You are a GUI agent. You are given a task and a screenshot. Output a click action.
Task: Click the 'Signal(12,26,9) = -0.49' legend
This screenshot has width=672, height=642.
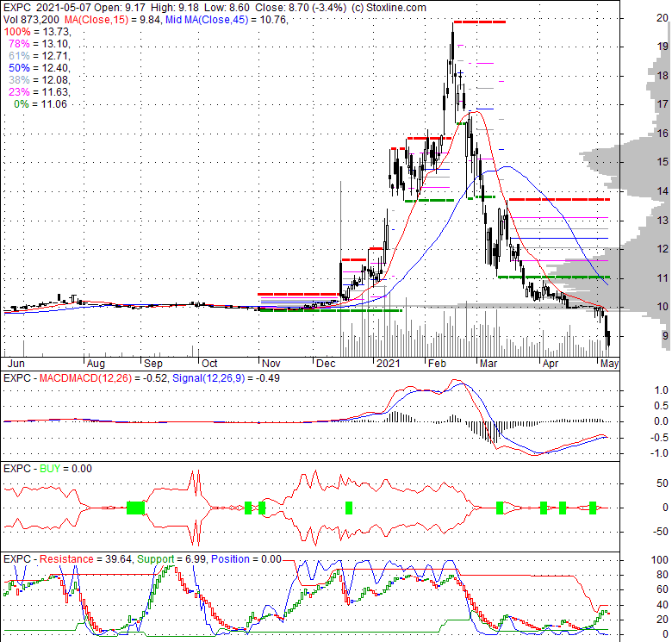tap(226, 378)
